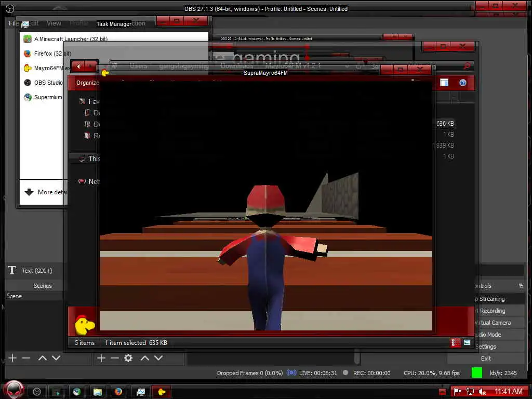Open File Explorer taskbar icon
The width and height of the screenshot is (532, 399).
pos(98,392)
